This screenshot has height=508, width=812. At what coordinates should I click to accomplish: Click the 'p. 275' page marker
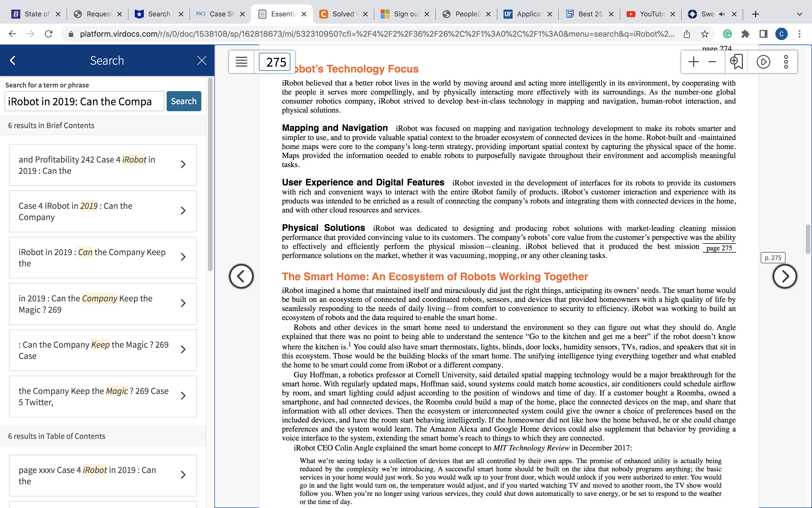pyautogui.click(x=773, y=258)
